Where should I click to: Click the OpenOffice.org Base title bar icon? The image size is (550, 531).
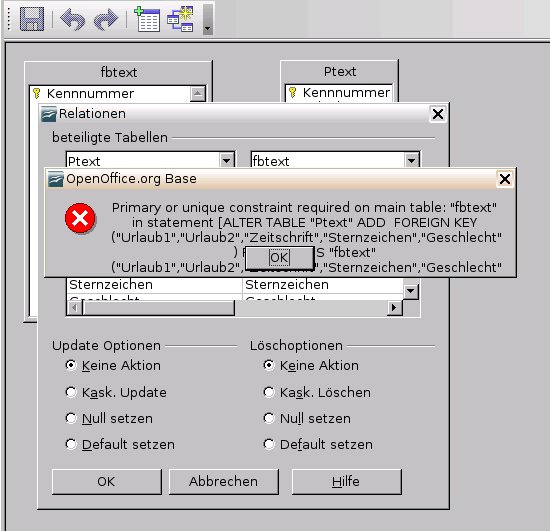coord(55,179)
